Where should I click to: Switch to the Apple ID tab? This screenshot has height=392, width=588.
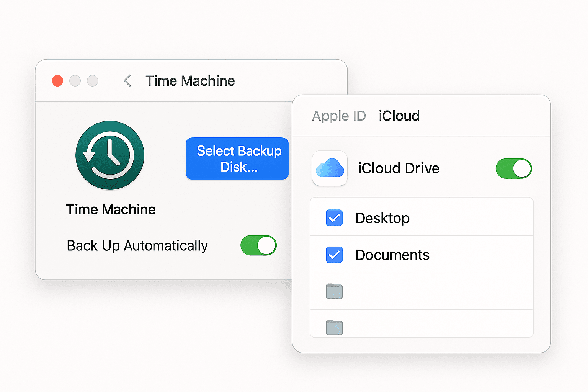click(x=339, y=116)
